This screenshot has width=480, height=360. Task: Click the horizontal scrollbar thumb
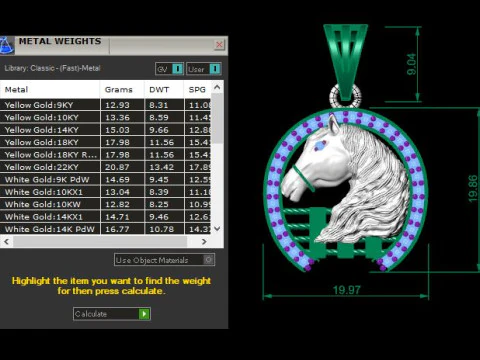100,242
